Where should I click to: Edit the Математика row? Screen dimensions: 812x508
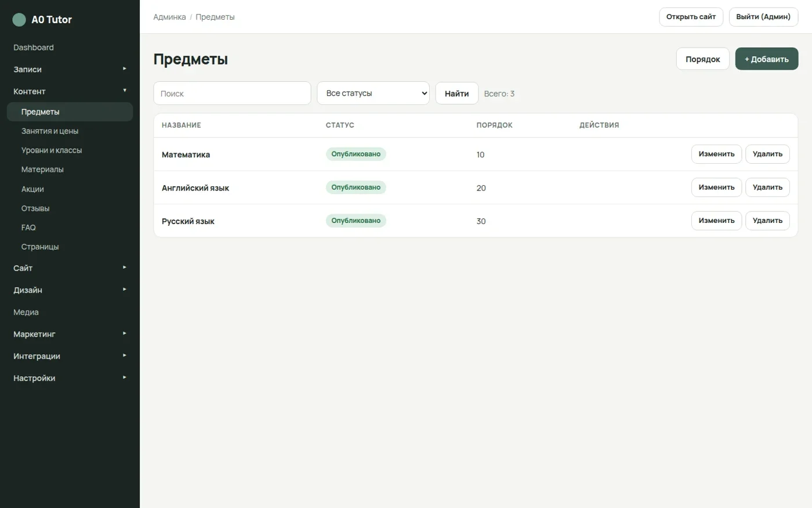click(x=716, y=154)
